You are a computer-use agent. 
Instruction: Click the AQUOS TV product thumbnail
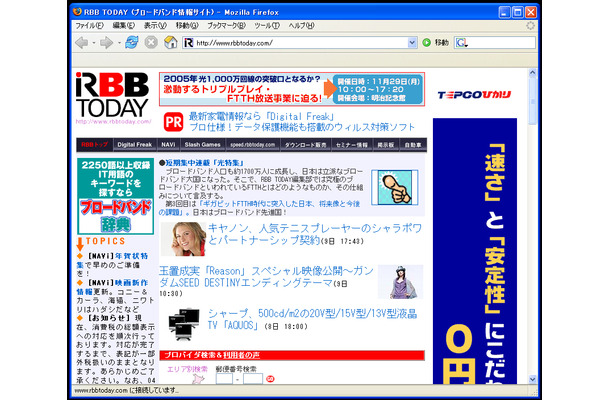coord(184,325)
